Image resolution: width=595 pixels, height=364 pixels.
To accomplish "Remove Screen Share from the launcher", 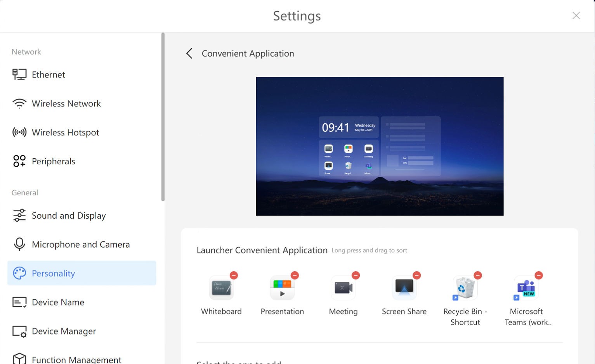I will [416, 275].
